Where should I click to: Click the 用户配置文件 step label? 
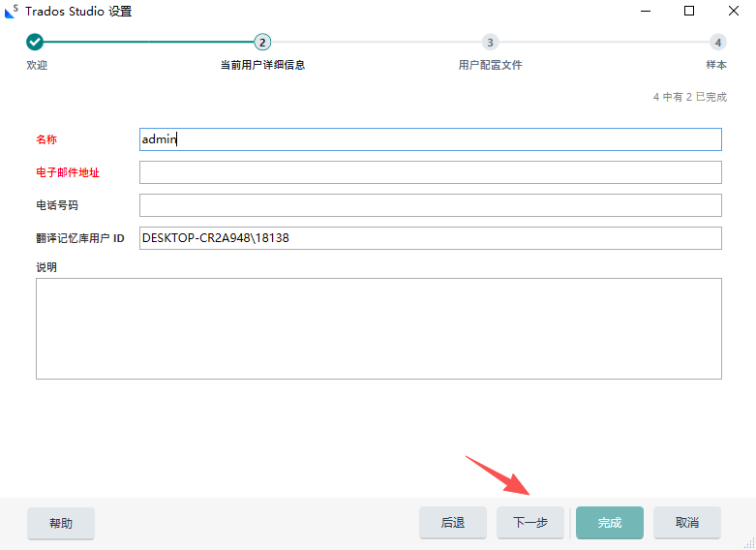tap(491, 65)
